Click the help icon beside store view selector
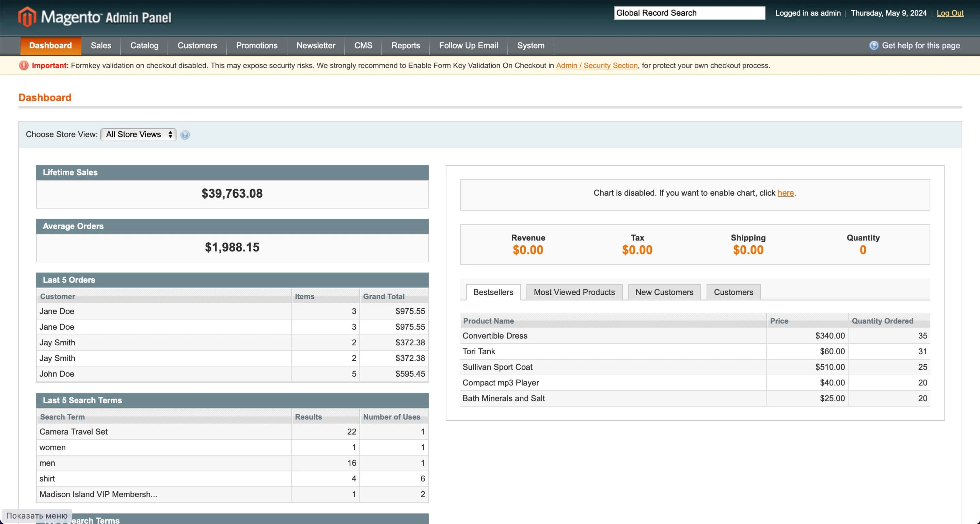The height and width of the screenshot is (524, 980). click(185, 135)
